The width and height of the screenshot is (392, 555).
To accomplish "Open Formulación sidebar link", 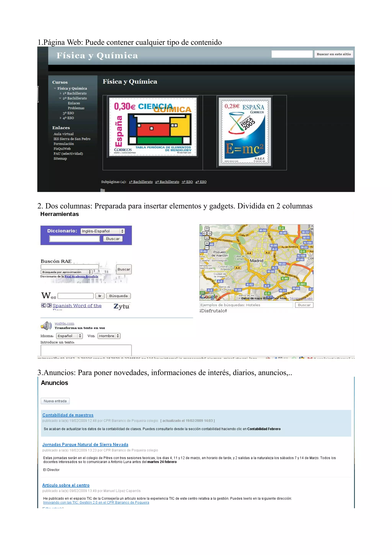I will (64, 144).
